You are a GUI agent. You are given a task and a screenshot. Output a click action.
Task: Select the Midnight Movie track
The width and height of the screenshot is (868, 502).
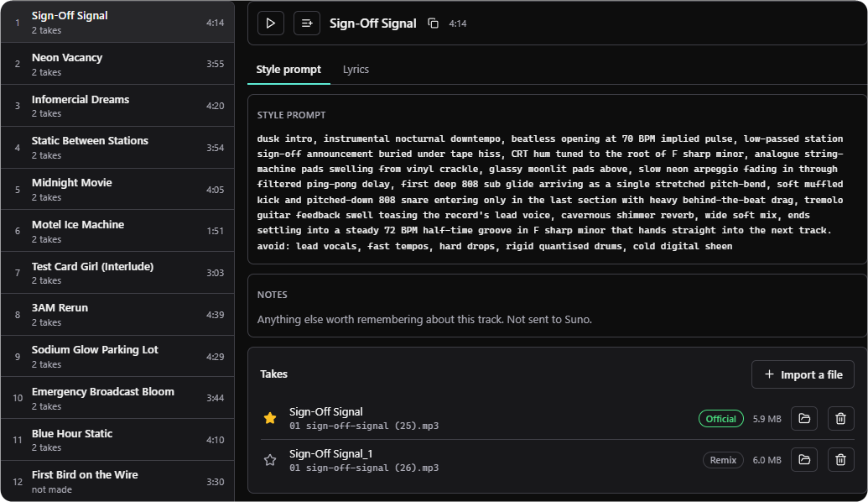click(x=117, y=190)
